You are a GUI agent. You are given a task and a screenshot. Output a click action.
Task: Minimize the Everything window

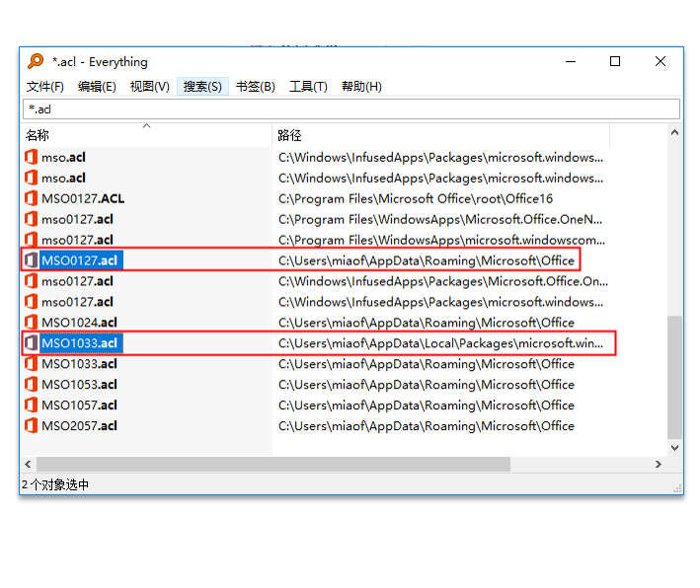571,61
